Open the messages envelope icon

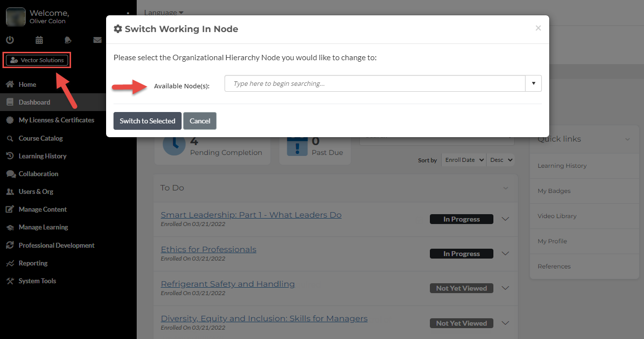97,40
